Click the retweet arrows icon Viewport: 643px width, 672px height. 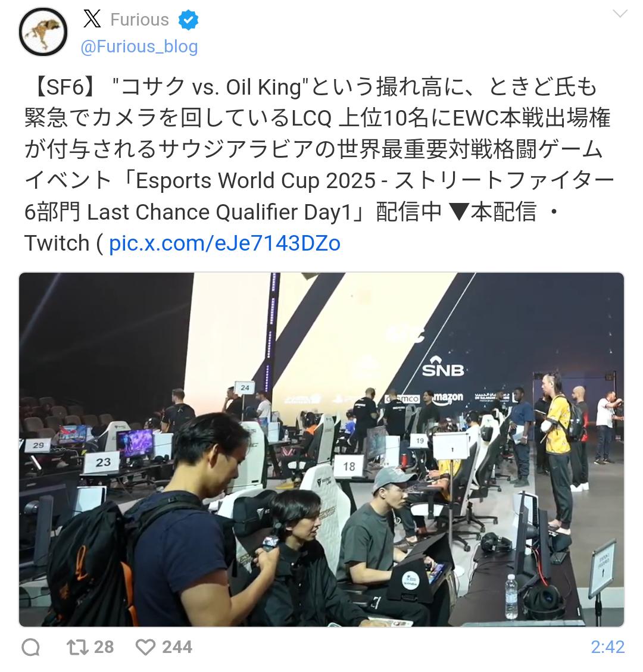(77, 647)
